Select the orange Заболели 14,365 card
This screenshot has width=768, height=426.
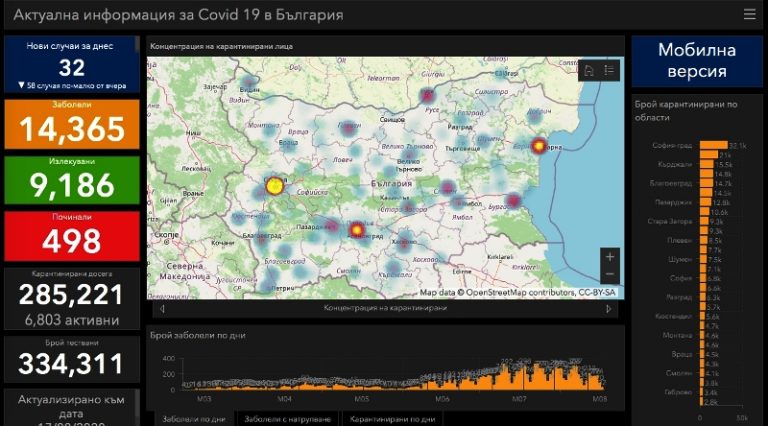[x=72, y=124]
